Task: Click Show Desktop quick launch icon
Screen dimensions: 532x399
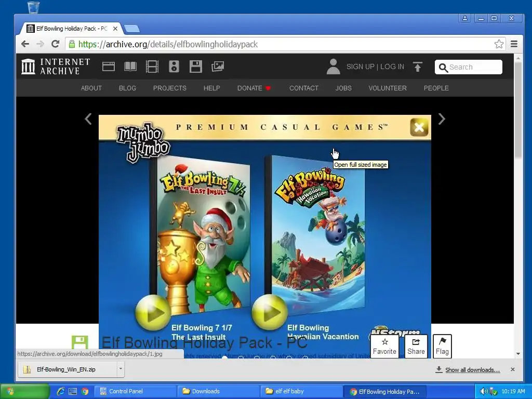Action: tap(73, 391)
